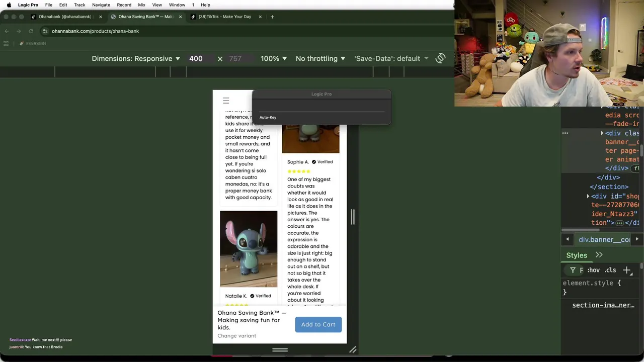Open the Apple menu

click(x=9, y=5)
